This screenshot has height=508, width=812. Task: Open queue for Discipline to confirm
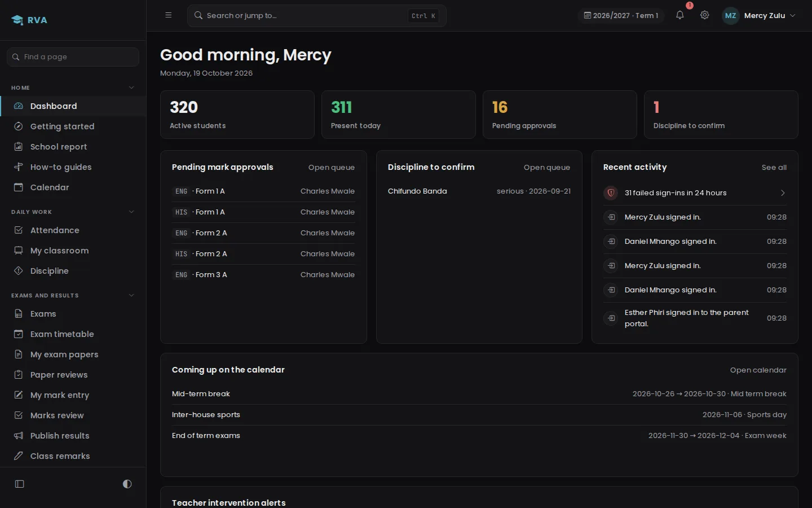point(547,168)
